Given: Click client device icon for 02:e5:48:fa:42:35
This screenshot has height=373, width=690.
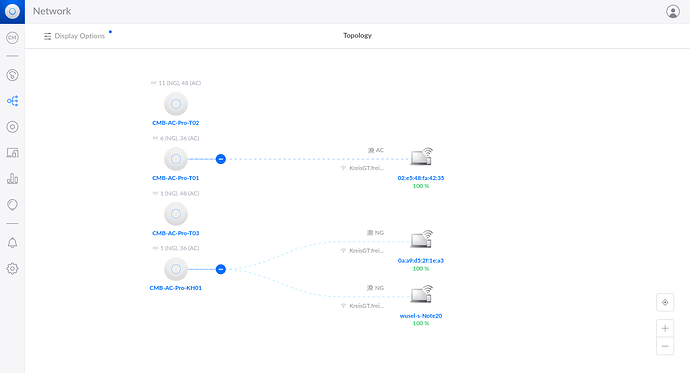Looking at the screenshot, I should click(422, 157).
